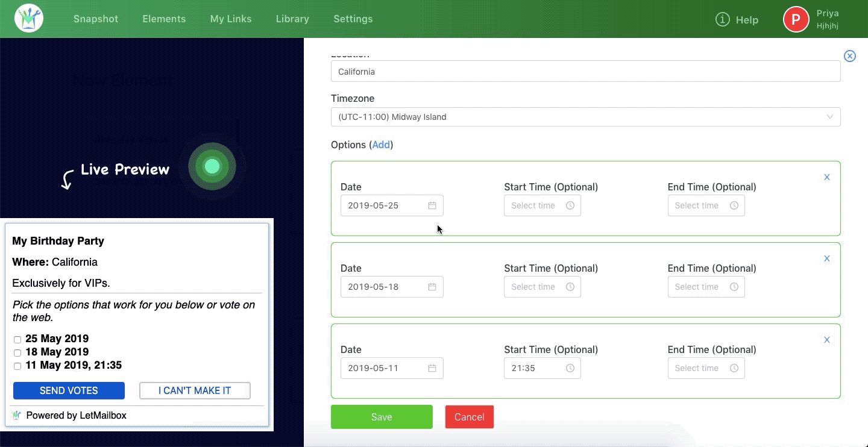Click clock icon beside 21:35 start time
Screen dimensions: 868x447
[x=570, y=368]
